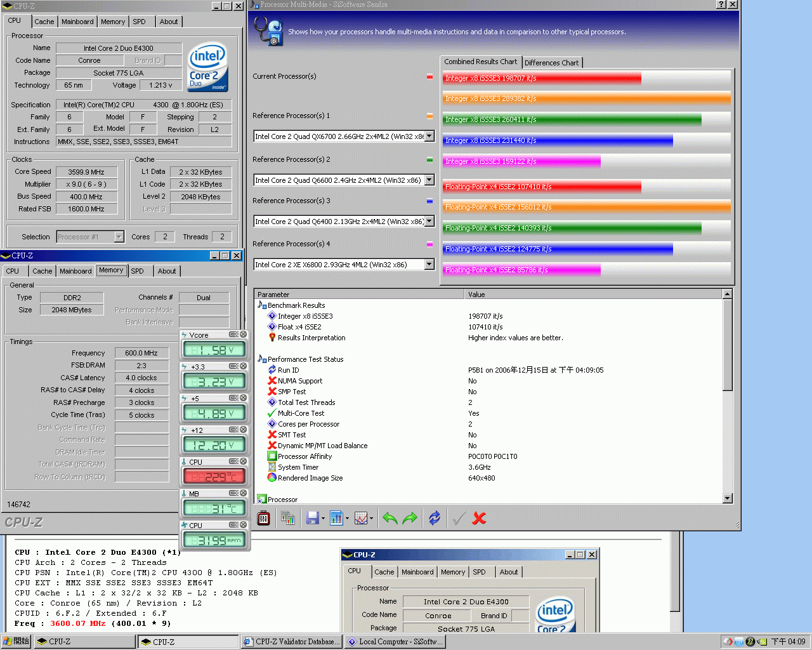Click the Parameter column header
This screenshot has width=812, height=650.
click(359, 294)
